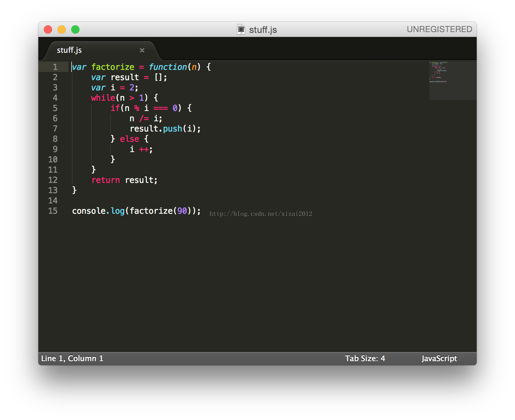The height and width of the screenshot is (420, 515).
Task: Close the stuff.js tab
Action: 142,50
